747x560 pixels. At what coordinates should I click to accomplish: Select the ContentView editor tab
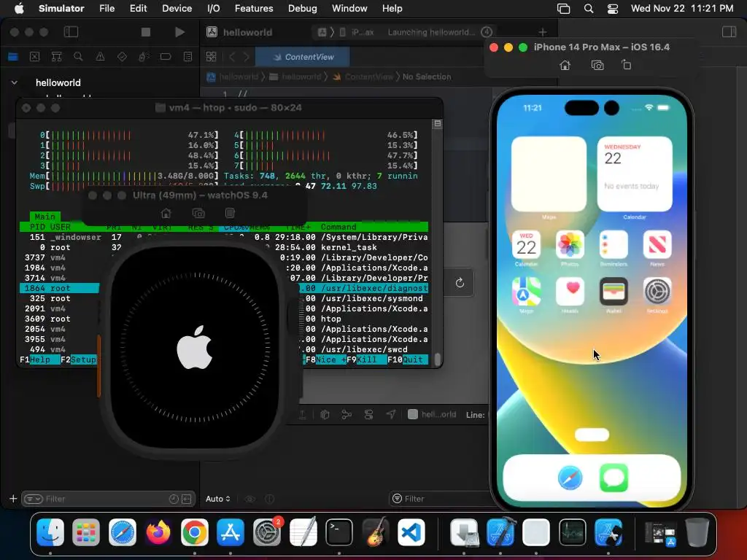[x=303, y=57]
